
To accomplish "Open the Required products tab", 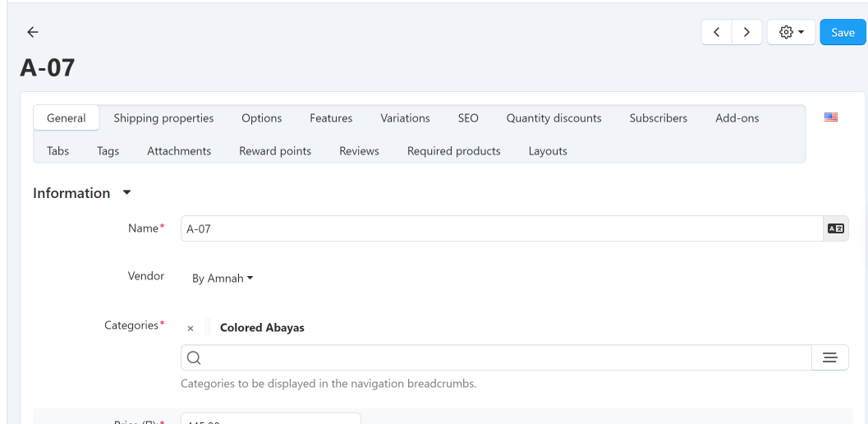I will (x=454, y=150).
